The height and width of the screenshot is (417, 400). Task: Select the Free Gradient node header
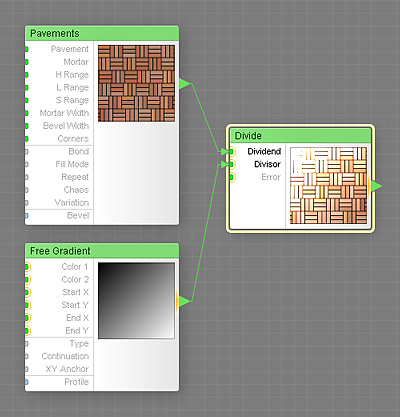(102, 251)
